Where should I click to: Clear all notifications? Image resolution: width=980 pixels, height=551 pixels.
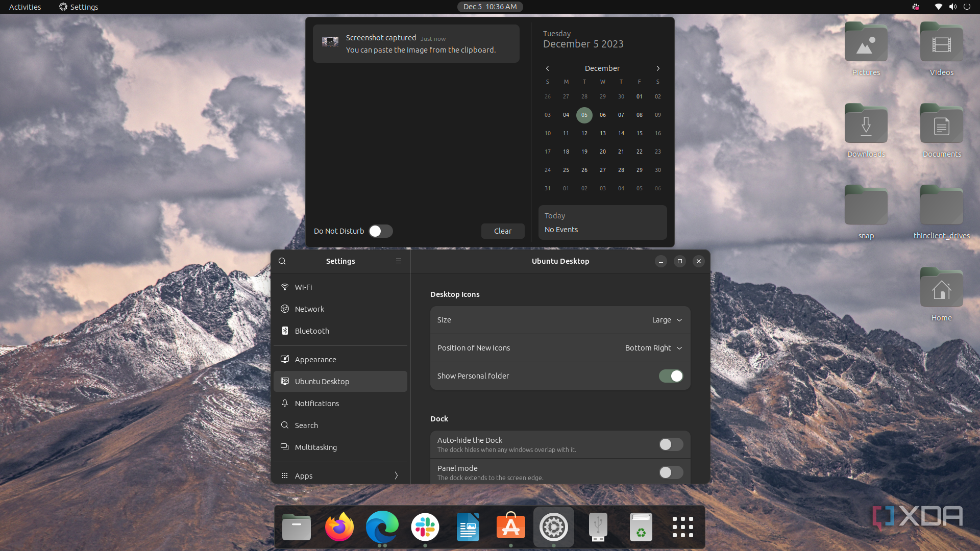coord(503,231)
